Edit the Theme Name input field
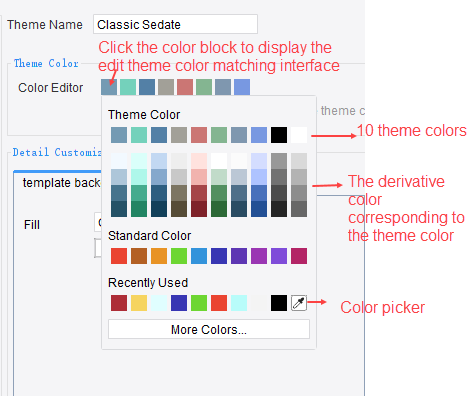473x396 pixels. click(x=175, y=24)
